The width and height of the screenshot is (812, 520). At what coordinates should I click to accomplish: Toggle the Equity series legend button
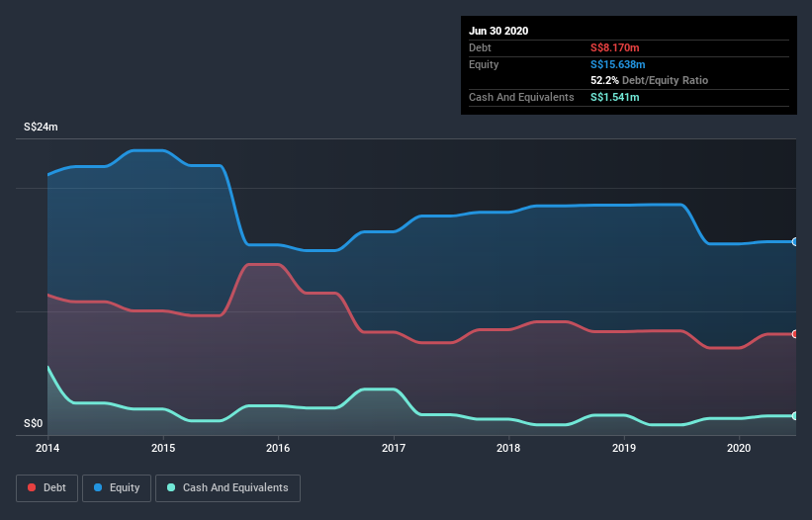[117, 488]
